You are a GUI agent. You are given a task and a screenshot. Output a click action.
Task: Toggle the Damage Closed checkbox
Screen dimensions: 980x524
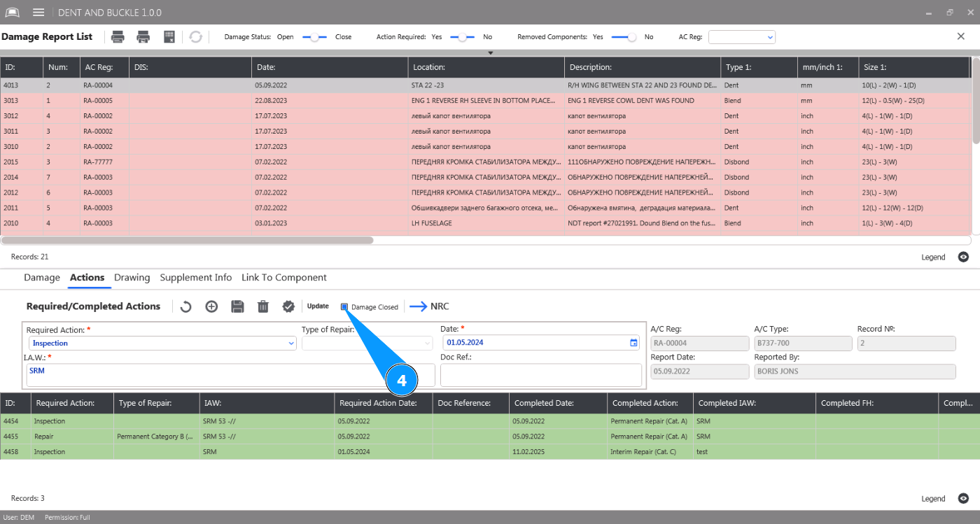click(344, 307)
